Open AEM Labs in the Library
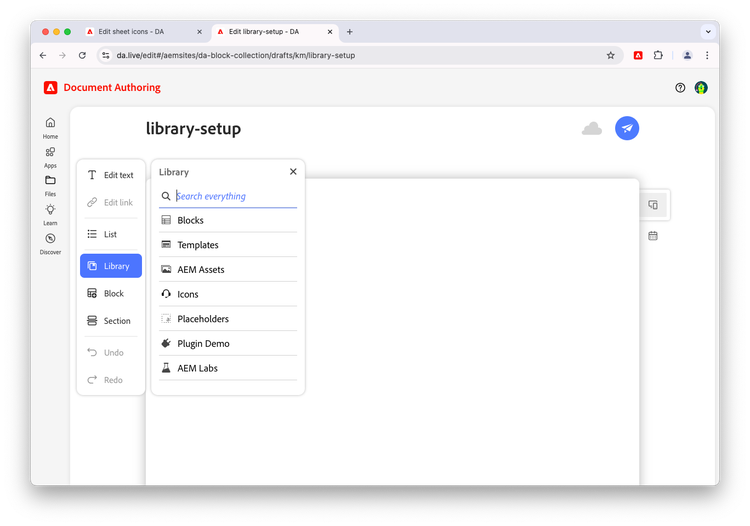 228,368
